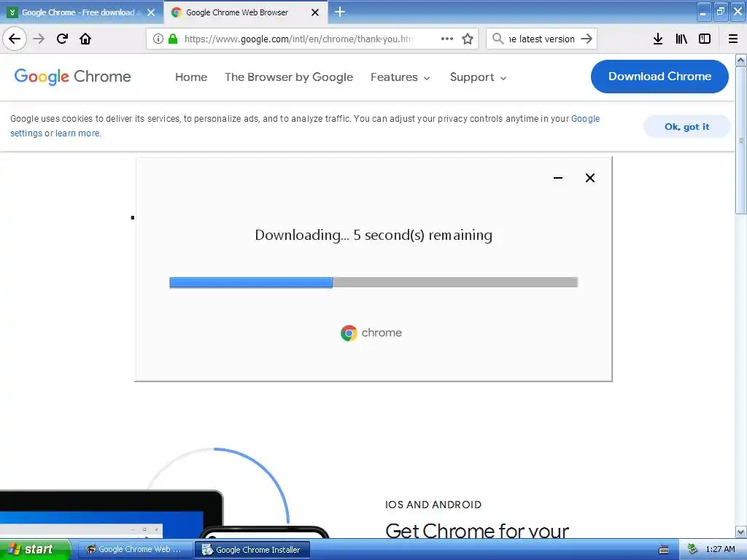Screen dimensions: 747x560
Task: Open The Browser by Google page
Action: point(289,77)
